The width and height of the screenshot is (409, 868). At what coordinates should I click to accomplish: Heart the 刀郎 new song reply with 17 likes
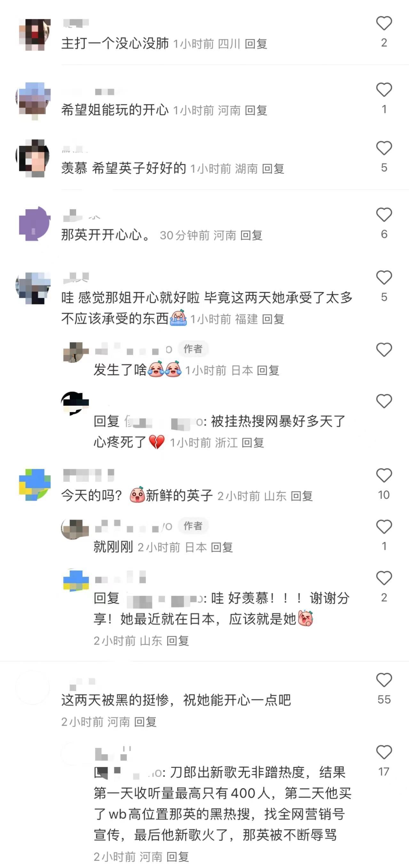384,752
